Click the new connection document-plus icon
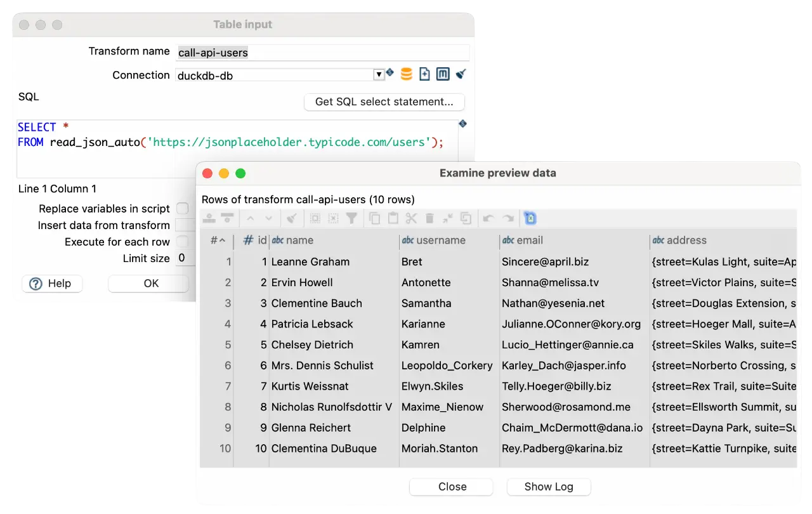Viewport: 812px width, 514px height. tap(424, 74)
